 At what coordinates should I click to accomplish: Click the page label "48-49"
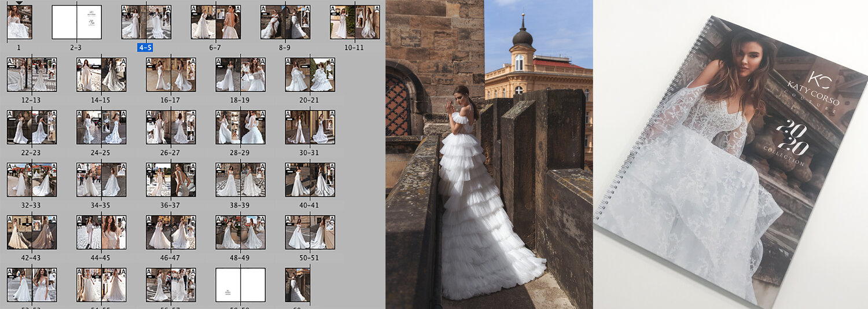[x=240, y=257]
